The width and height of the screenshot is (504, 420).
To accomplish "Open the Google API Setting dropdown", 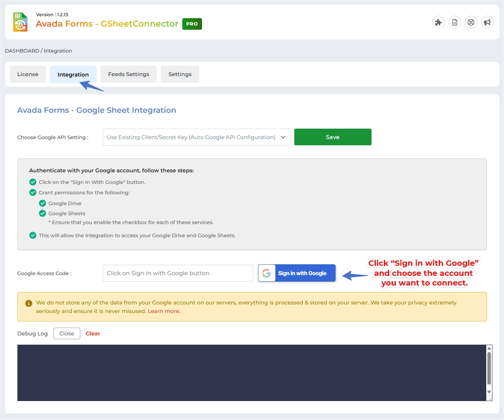I will (x=196, y=137).
